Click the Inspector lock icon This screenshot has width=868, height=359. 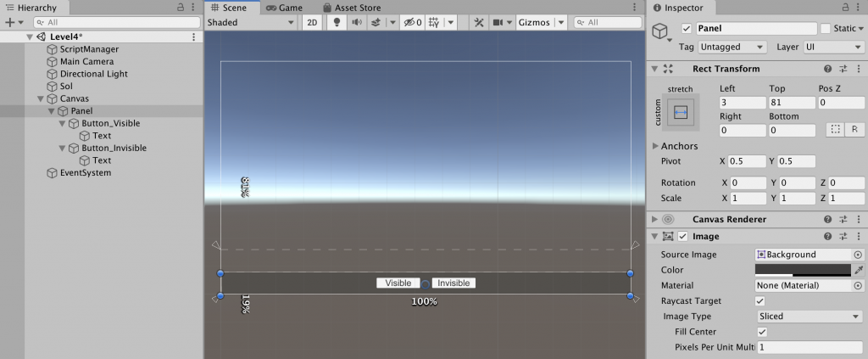pos(842,8)
